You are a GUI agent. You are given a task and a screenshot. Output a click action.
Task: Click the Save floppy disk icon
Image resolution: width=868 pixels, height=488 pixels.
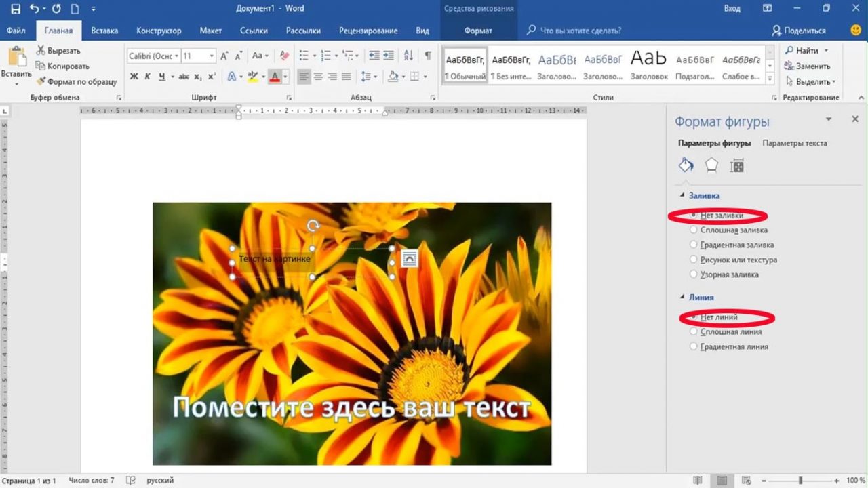pos(16,9)
